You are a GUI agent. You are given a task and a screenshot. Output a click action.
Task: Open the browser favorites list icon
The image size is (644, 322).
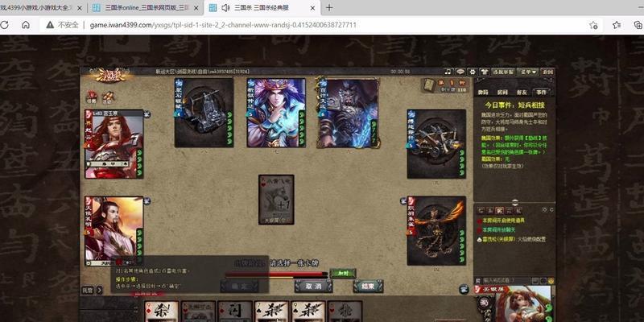[617, 25]
